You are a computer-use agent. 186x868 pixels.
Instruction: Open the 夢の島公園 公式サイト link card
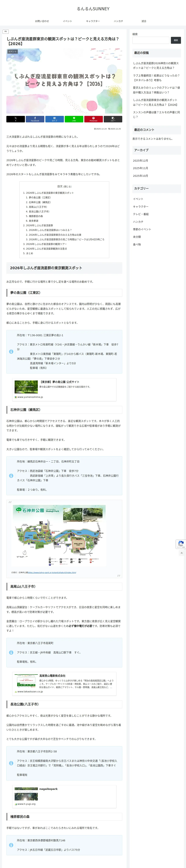pos(64,390)
